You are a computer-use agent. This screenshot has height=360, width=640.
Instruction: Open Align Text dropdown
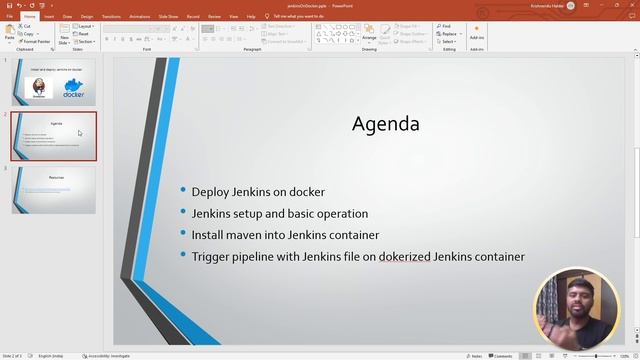point(274,34)
